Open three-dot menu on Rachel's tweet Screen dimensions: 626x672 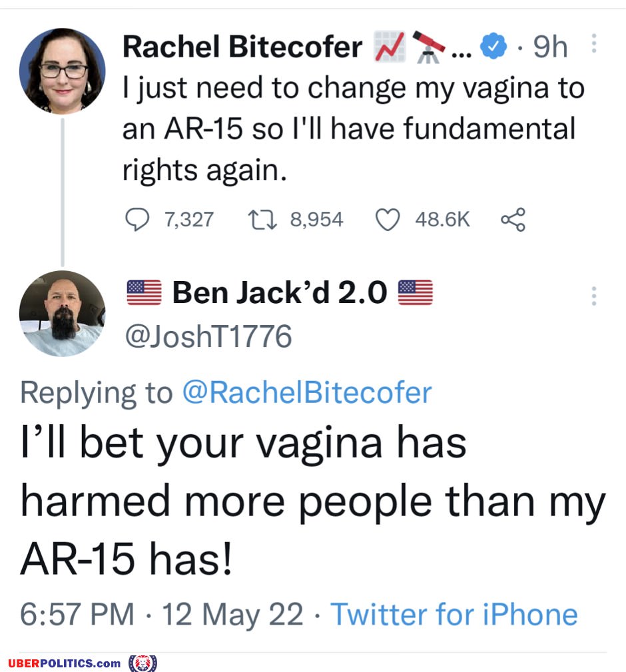point(594,43)
